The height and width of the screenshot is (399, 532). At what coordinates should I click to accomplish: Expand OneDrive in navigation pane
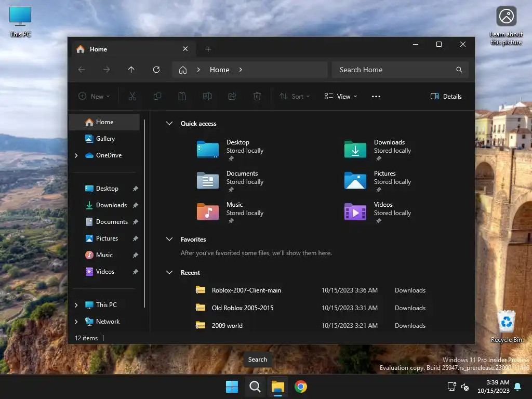(x=76, y=155)
